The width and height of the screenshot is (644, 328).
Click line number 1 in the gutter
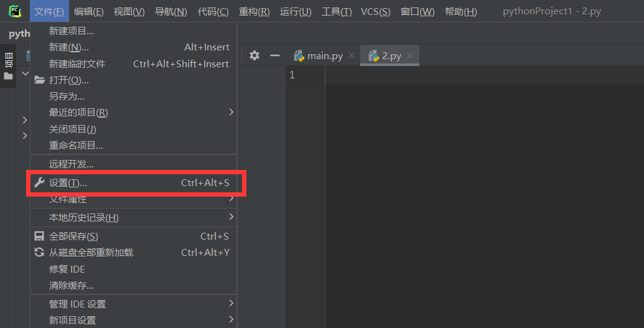tap(292, 75)
